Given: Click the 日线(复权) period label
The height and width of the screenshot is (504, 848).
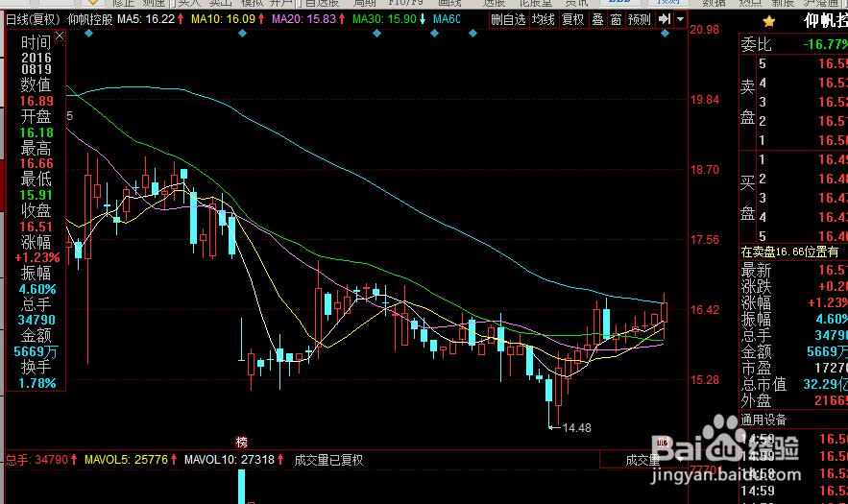Looking at the screenshot, I should 33,19.
